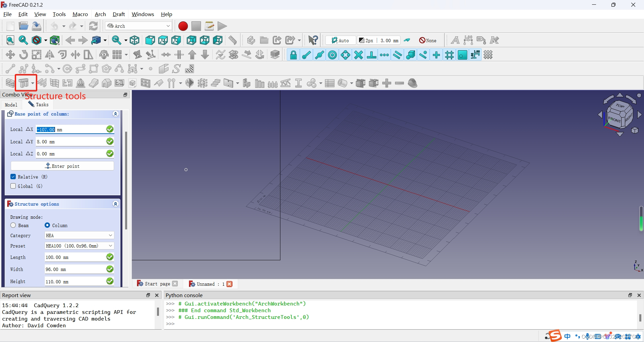
Task: Open the workbench selector showing Arch
Action: tap(138, 26)
